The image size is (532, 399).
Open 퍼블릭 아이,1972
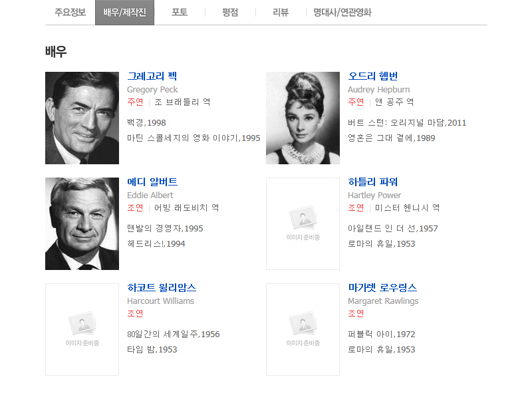(x=382, y=334)
